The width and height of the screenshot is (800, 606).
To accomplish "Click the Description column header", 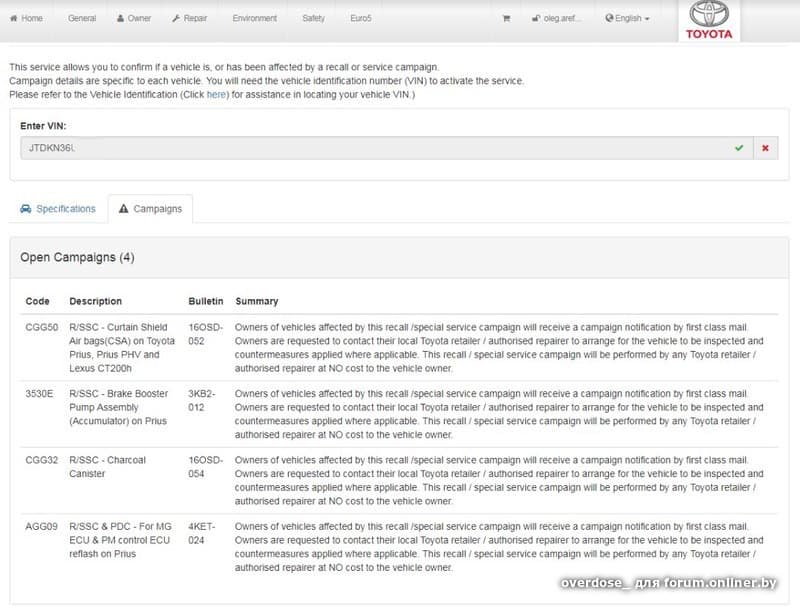I will tap(95, 301).
